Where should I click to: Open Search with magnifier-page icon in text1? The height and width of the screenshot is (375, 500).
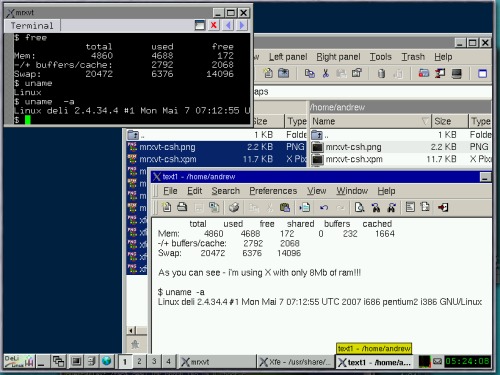coord(359,207)
